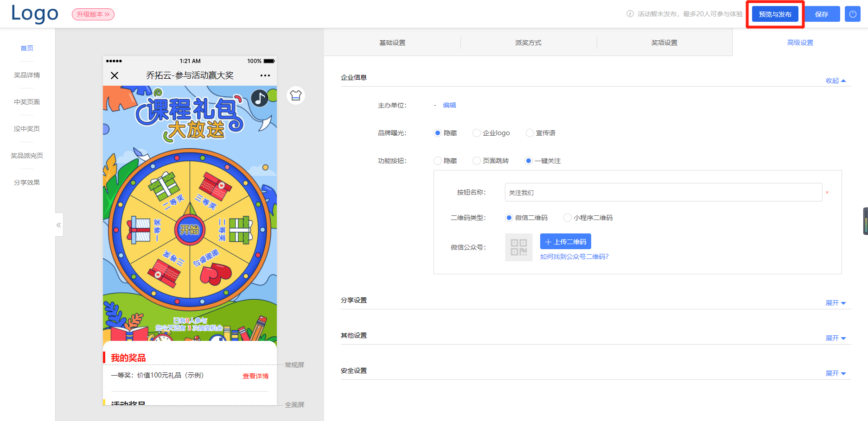This screenshot has width=868, height=421.
Task: Collapse the 企业信息 section
Action: tap(836, 81)
